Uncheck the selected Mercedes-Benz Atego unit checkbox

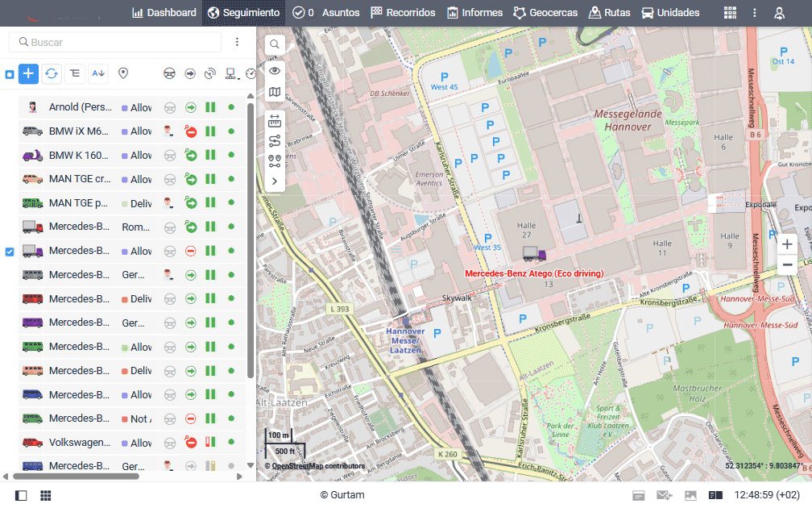click(10, 252)
